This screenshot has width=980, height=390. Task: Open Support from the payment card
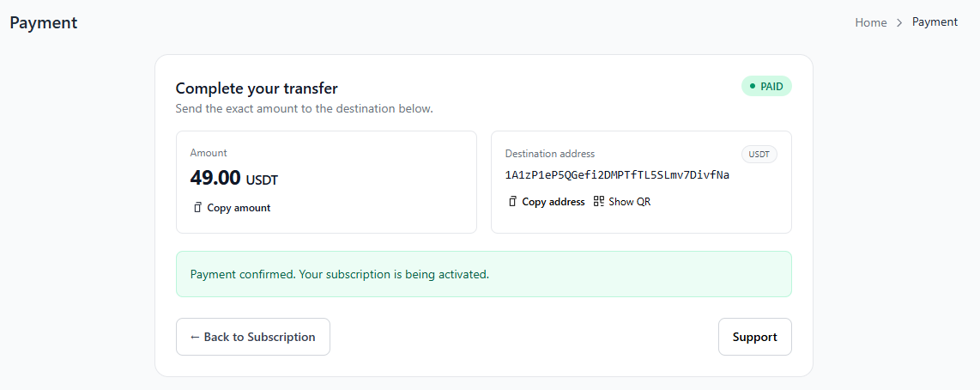pyautogui.click(x=754, y=337)
